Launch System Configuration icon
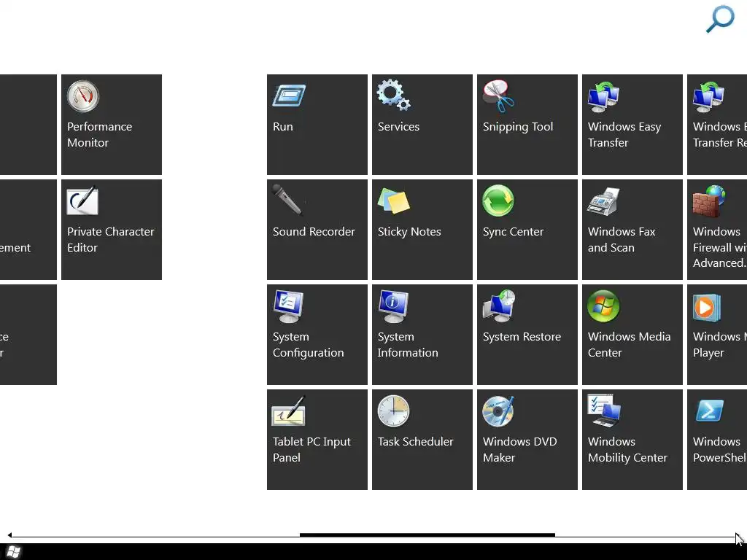Image resolution: width=747 pixels, height=560 pixels. 288,306
